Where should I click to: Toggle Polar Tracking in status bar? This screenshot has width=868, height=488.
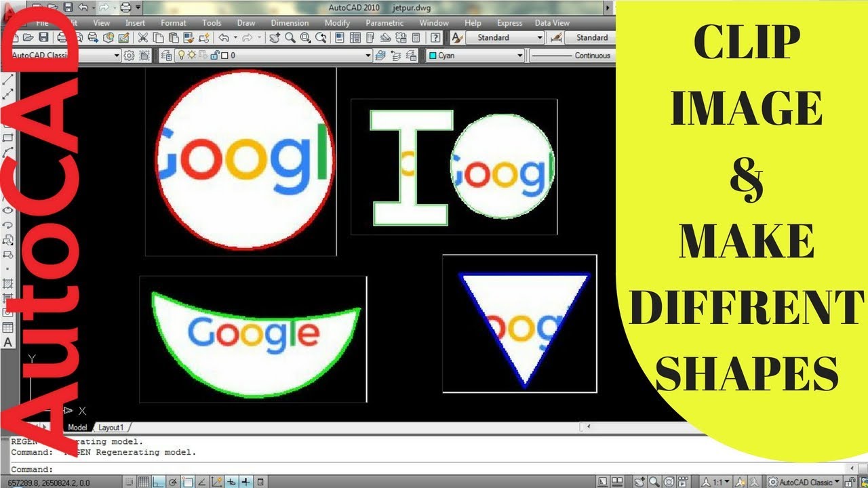point(173,482)
